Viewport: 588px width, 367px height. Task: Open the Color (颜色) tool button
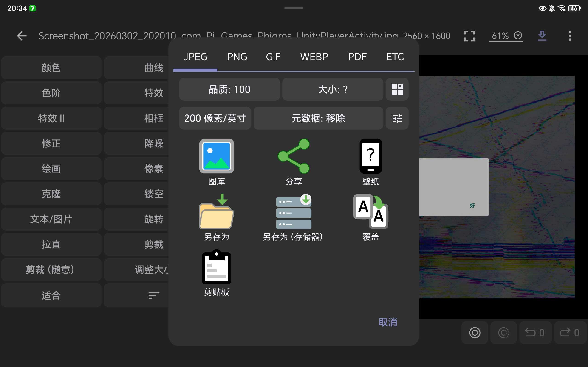(x=51, y=68)
